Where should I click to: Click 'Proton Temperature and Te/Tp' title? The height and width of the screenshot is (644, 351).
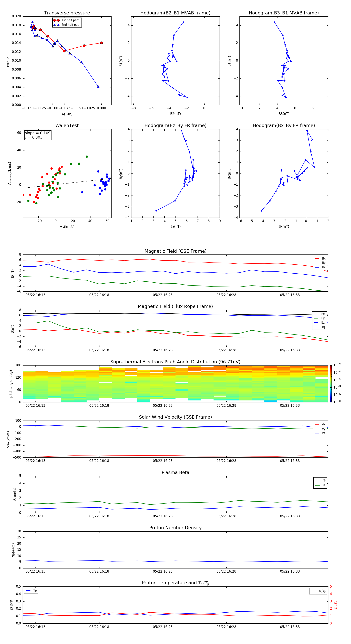[175, 583]
